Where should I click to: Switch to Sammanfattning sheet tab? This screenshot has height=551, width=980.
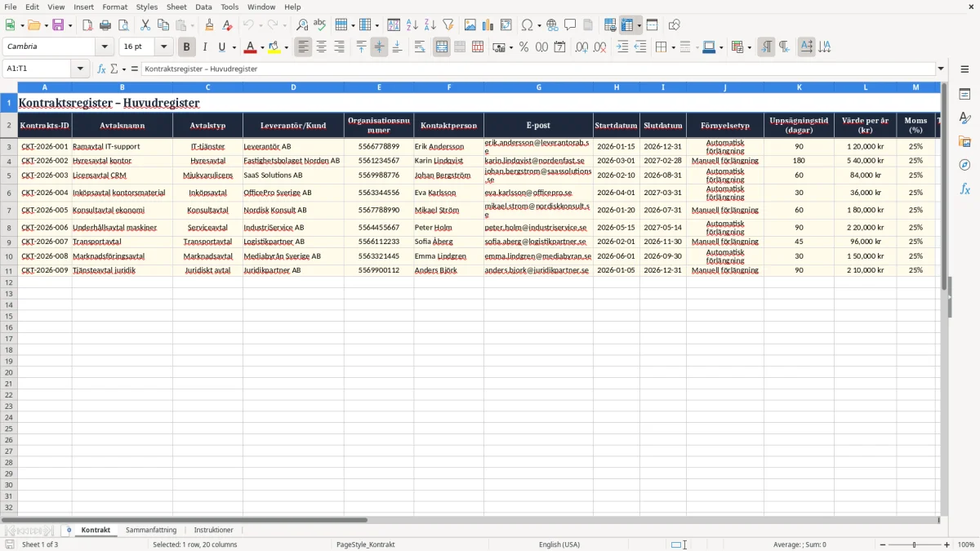151,530
